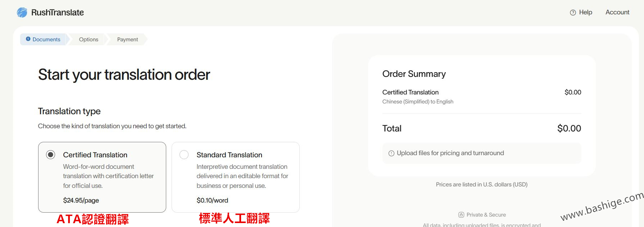Select the Certified Translation radio button
This screenshot has width=644, height=227.
click(x=51, y=155)
